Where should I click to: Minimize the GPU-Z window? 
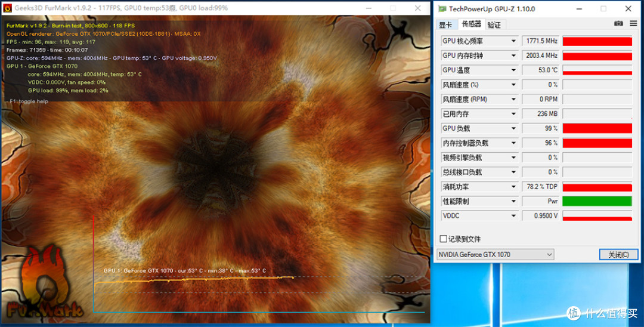tap(578, 8)
